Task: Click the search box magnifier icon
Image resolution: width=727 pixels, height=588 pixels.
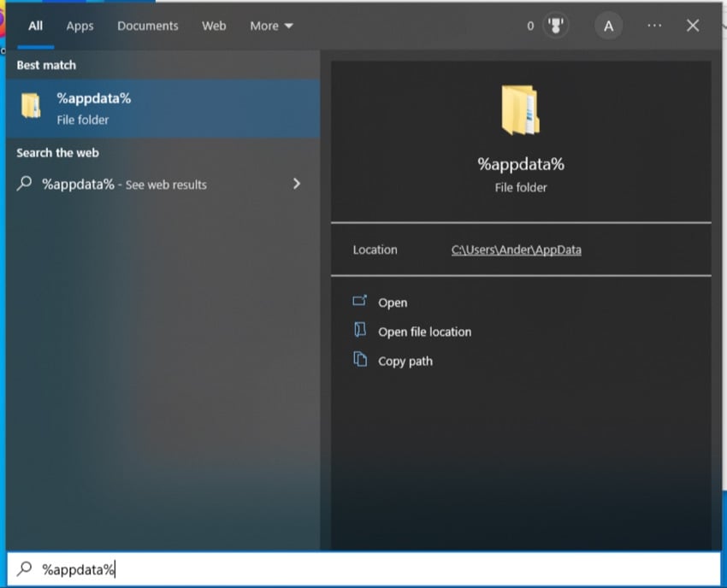Action: tap(24, 568)
